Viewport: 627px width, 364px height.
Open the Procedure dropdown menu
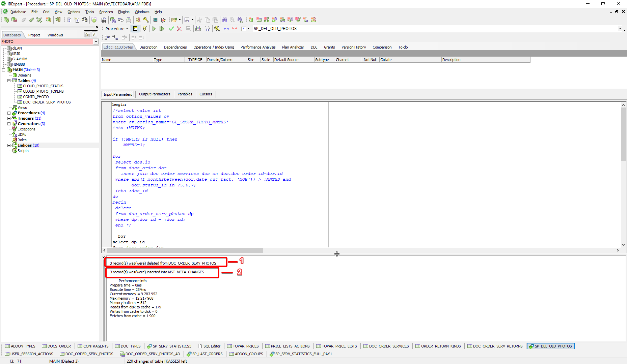116,29
